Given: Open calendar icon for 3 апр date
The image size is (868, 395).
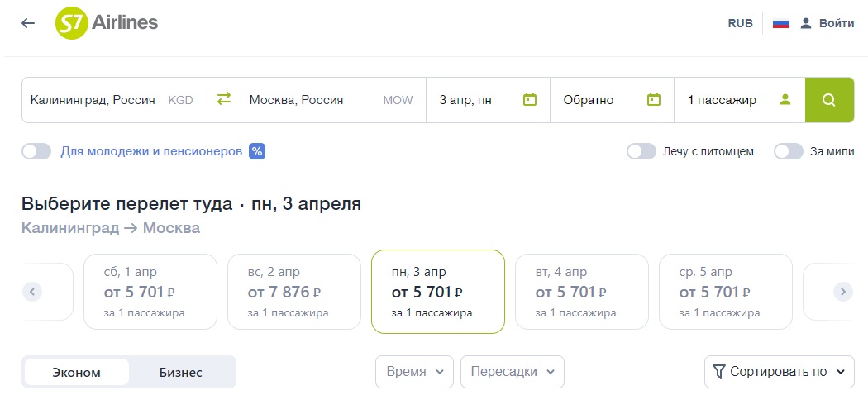Looking at the screenshot, I should coord(530,100).
